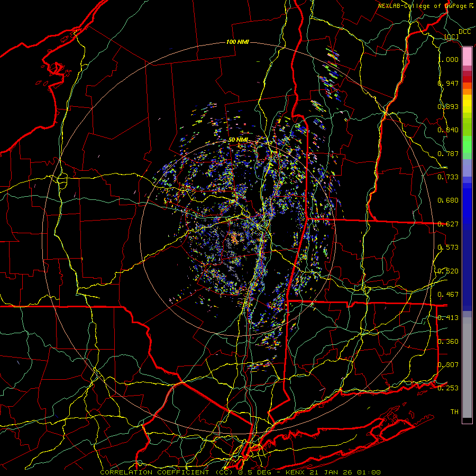Screen dimensions: 476x476
Task: Select the 0.627 color scale value
Action: coord(448,224)
